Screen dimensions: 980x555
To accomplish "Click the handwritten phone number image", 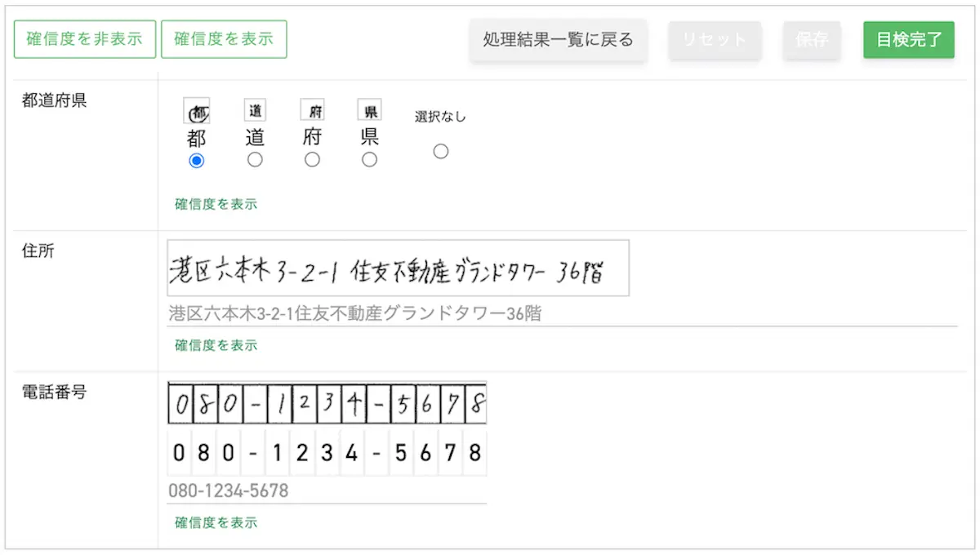I will pos(327,403).
